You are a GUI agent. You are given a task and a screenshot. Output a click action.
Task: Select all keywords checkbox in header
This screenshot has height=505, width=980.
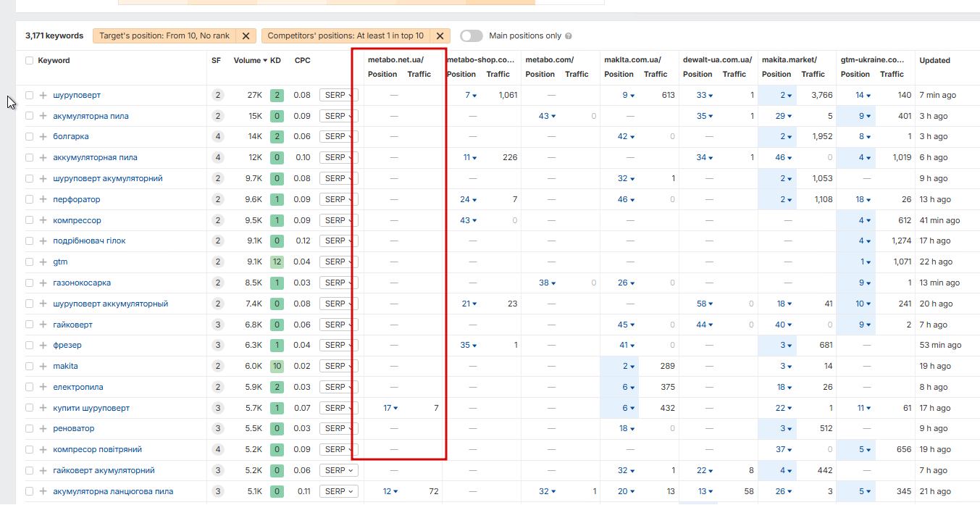tap(30, 61)
